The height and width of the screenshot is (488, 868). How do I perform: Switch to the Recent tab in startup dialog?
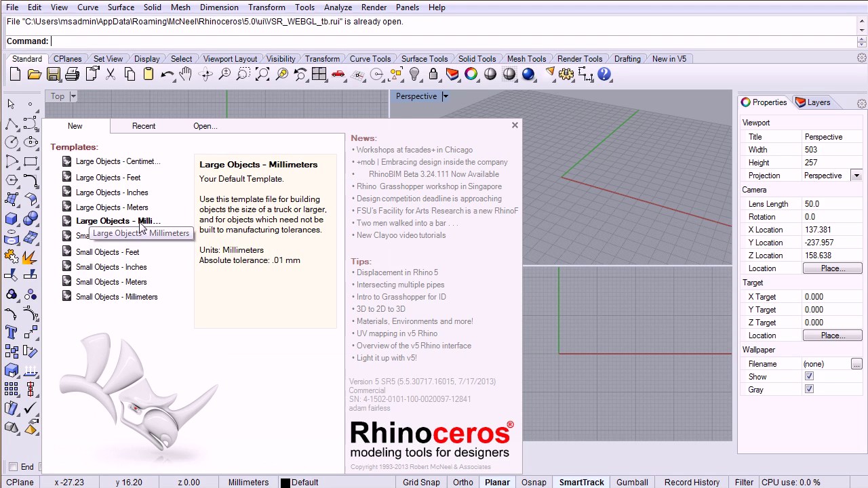tap(144, 126)
